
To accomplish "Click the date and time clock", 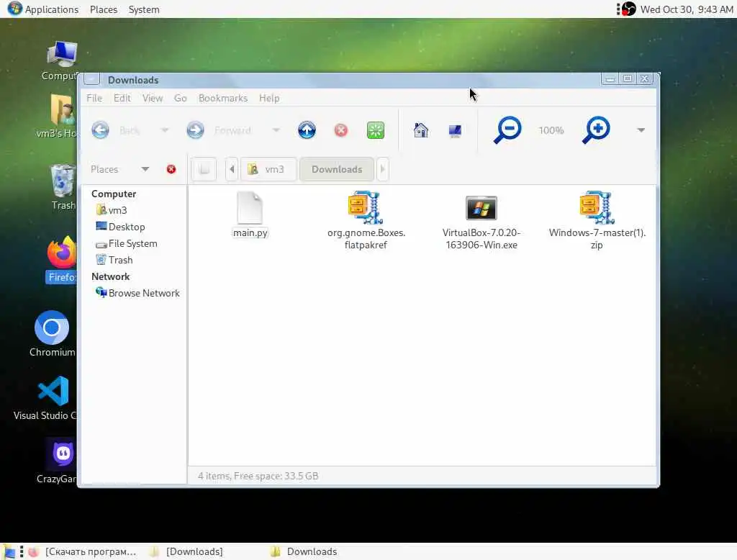I will tap(686, 9).
